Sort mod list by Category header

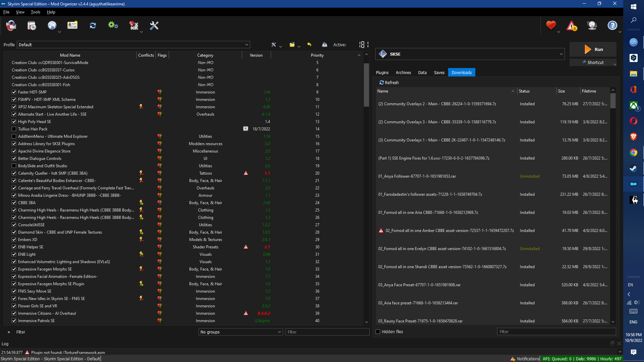[x=205, y=55]
